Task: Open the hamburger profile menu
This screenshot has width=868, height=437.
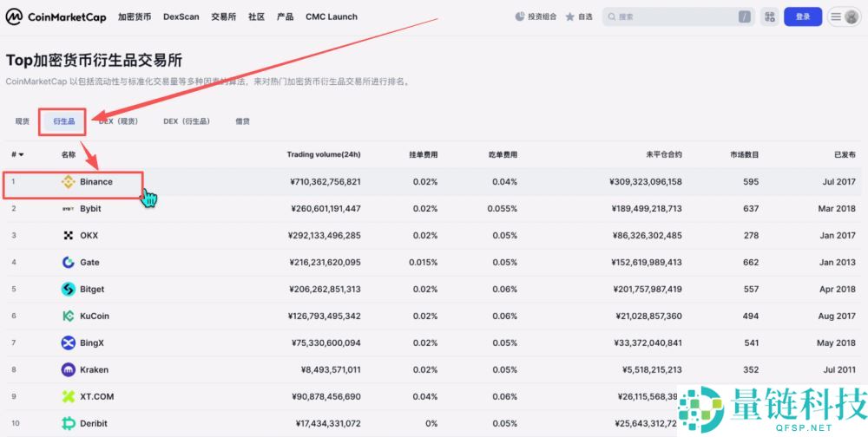Action: point(845,17)
